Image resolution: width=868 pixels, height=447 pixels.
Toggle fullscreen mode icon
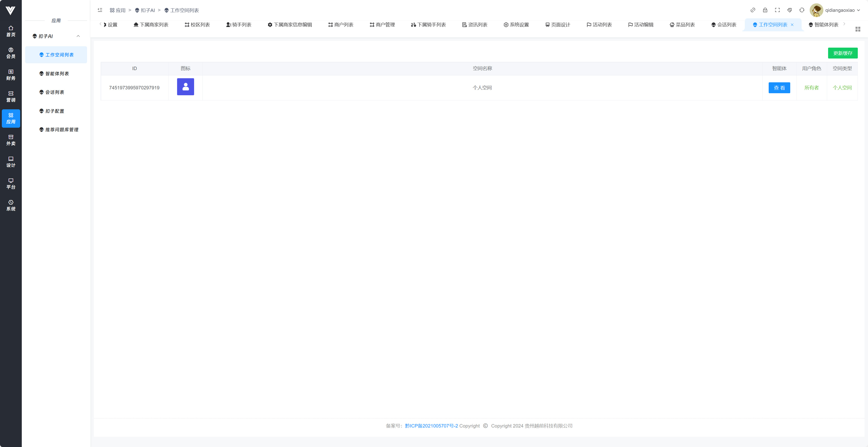777,10
